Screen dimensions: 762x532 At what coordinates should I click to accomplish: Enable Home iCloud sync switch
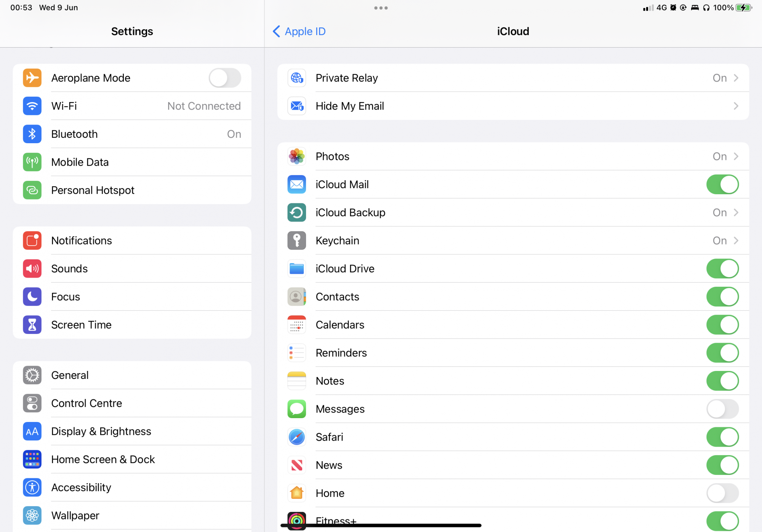pos(722,493)
